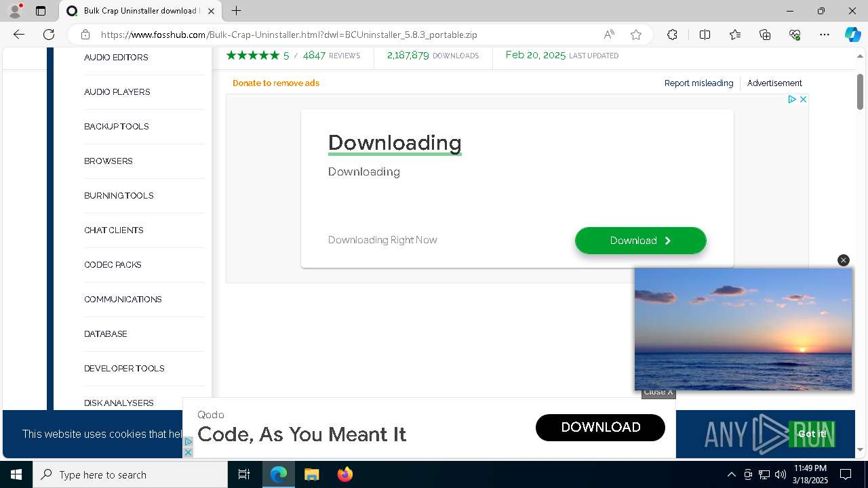This screenshot has height=488, width=868.
Task: Open Settings and more ellipsis menu
Action: point(825,35)
